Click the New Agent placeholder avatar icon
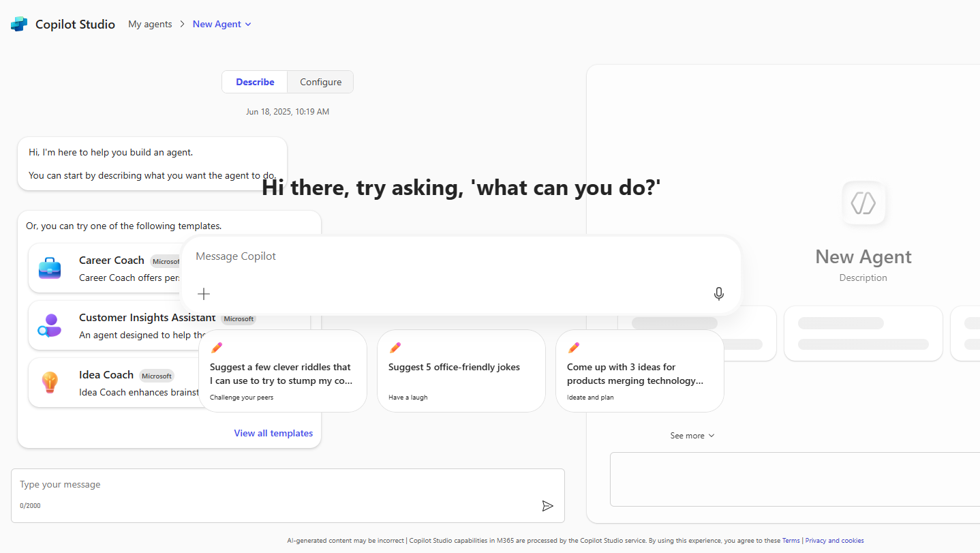 point(863,203)
